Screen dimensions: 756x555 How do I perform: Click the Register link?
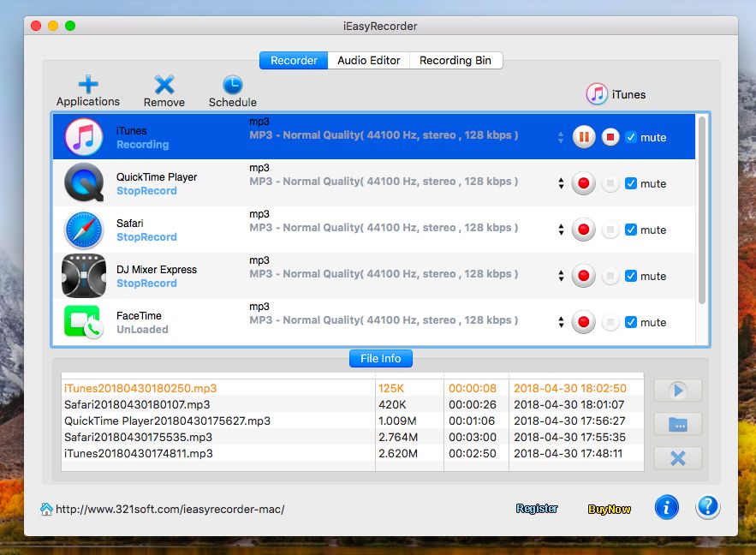(537, 509)
